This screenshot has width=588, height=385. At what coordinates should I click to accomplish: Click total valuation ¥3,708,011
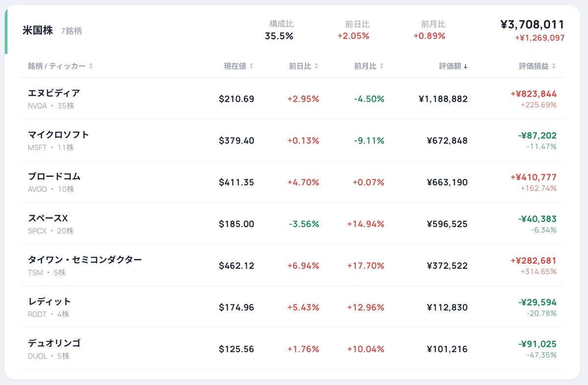(x=532, y=24)
